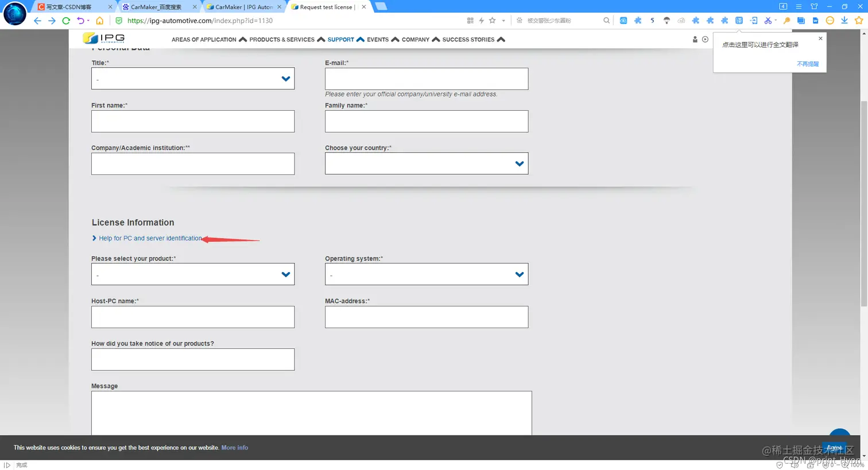Expand the scissors screenshot dropdown arrow
This screenshot has width=868, height=470.
[x=776, y=21]
